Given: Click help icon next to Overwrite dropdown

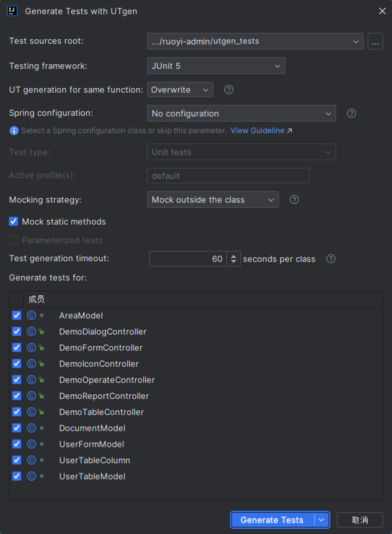Looking at the screenshot, I should (x=229, y=90).
